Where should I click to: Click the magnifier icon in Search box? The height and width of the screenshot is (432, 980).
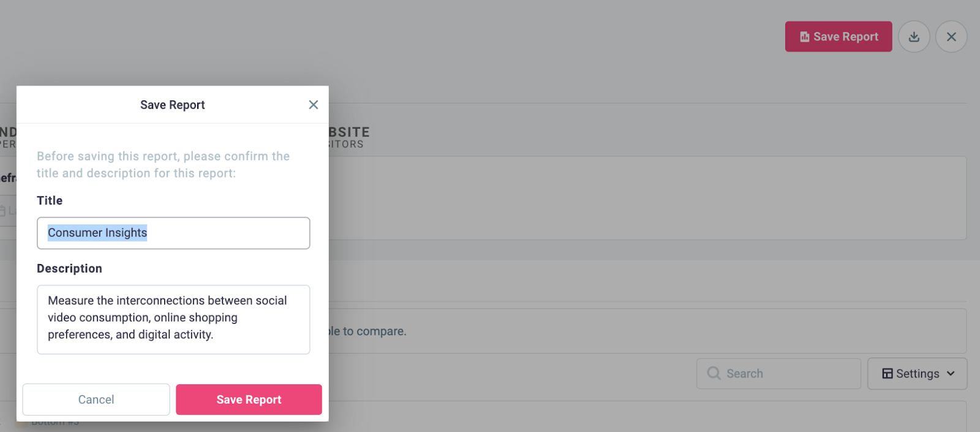(714, 373)
